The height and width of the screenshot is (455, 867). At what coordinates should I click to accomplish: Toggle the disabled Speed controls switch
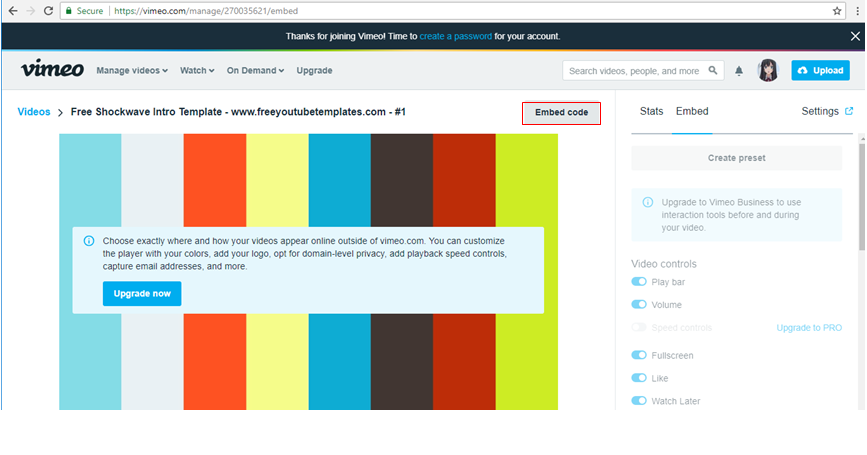pos(639,327)
